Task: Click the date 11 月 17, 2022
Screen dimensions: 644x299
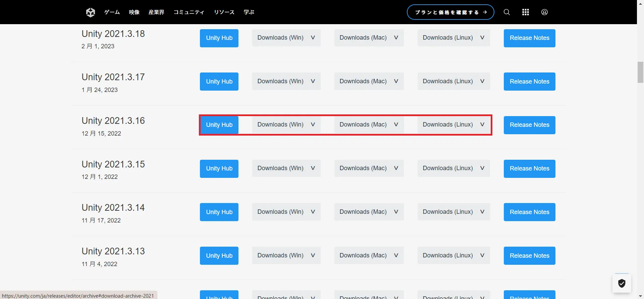Action: tap(101, 220)
